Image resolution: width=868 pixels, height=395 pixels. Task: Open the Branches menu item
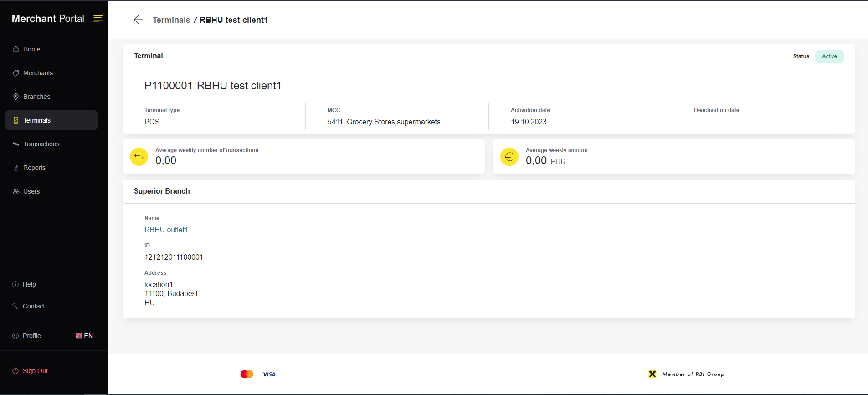[51, 97]
